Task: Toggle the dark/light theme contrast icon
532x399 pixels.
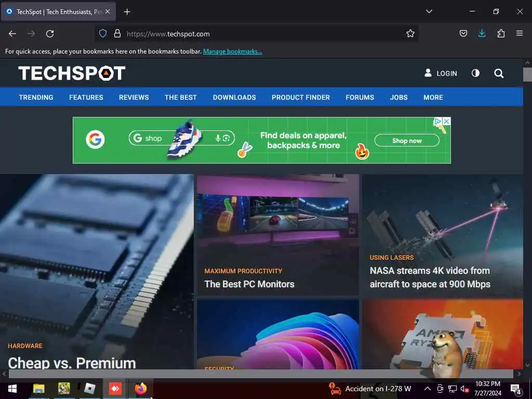Action: tap(475, 73)
